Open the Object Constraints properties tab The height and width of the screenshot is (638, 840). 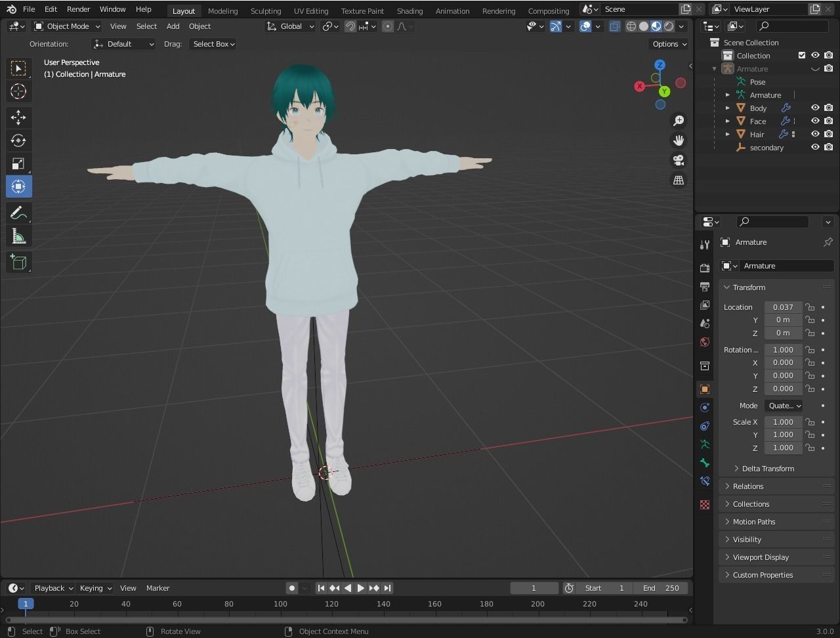pyautogui.click(x=705, y=426)
